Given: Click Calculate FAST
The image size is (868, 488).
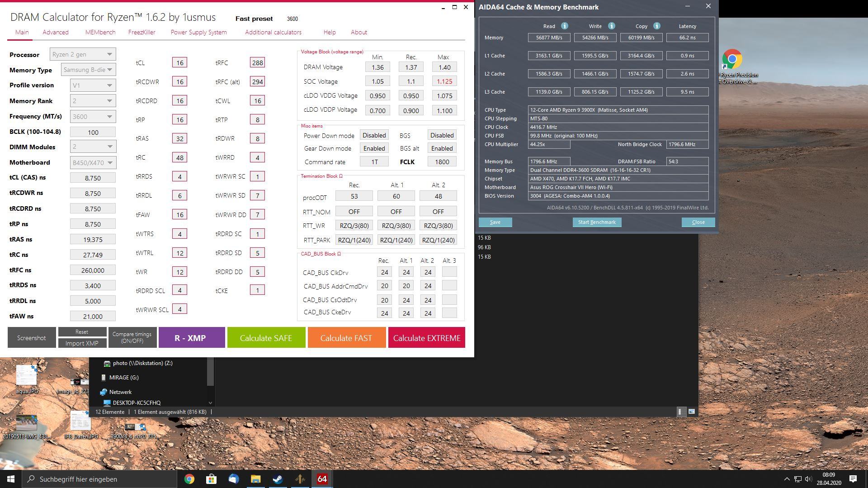Looking at the screenshot, I should point(347,338).
